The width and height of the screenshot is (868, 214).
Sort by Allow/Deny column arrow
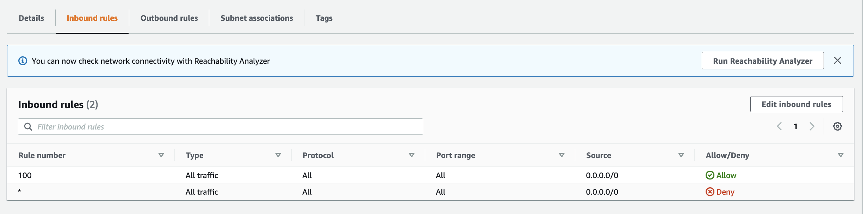click(x=841, y=155)
